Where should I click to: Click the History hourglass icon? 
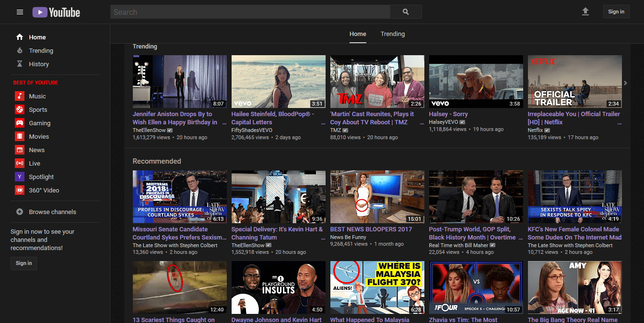point(20,64)
